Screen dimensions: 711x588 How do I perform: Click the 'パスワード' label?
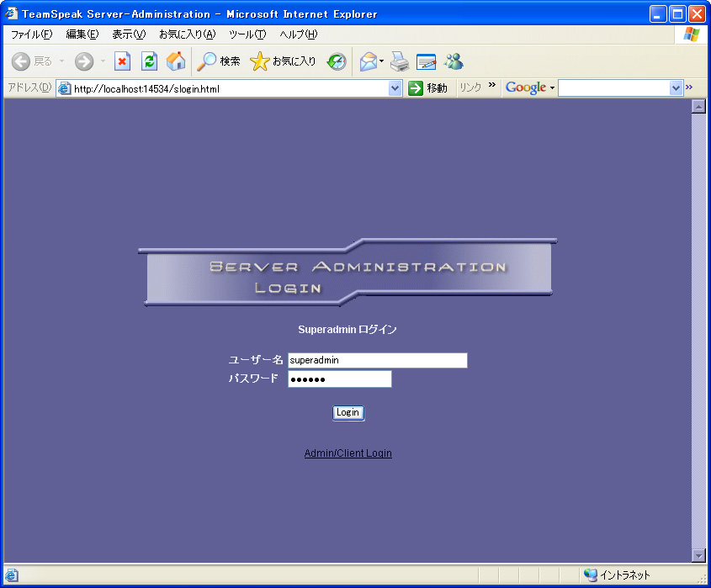point(253,378)
